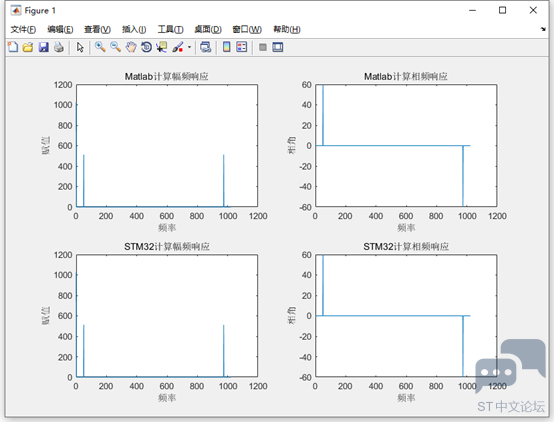
Task: Open the 文件(F) menu
Action: pyautogui.click(x=23, y=29)
